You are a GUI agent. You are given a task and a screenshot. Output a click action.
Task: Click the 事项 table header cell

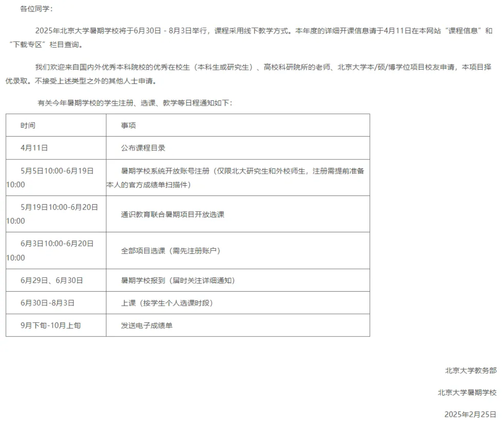(x=128, y=125)
